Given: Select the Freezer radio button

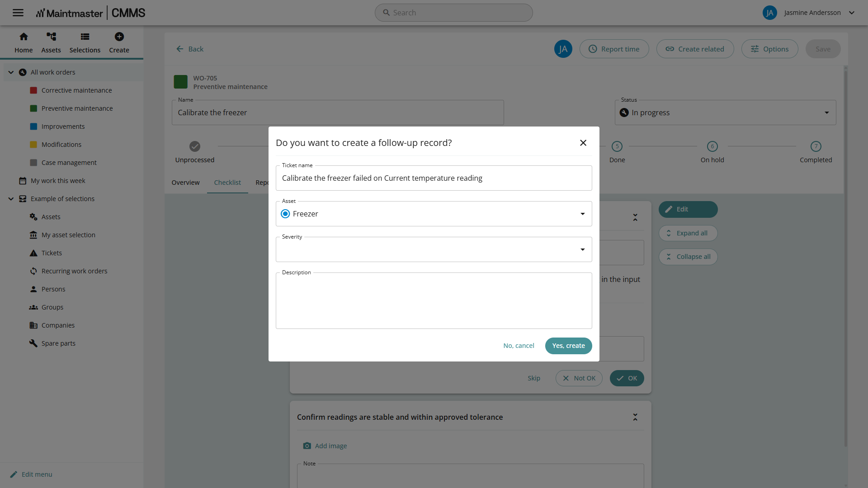Looking at the screenshot, I should 285,214.
